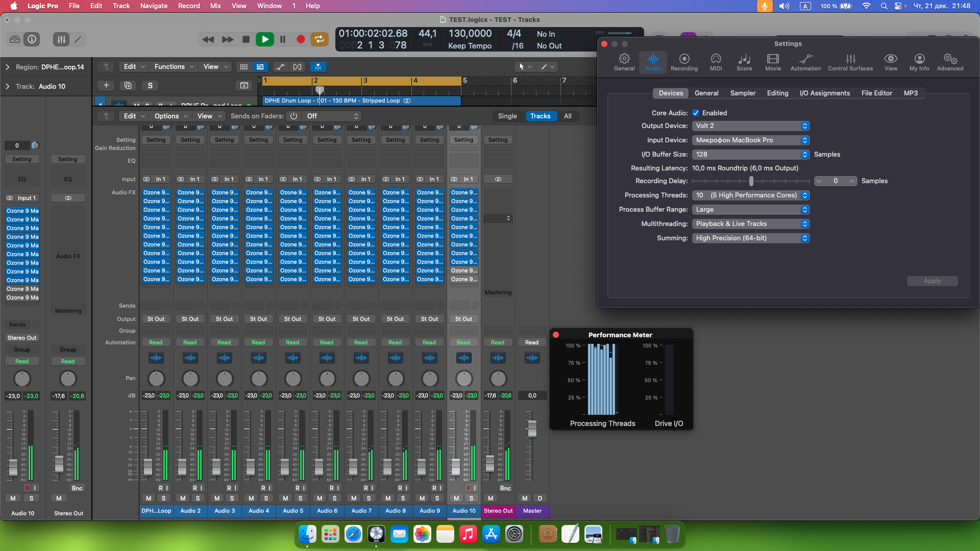
Task: Toggle the Cycle mode button
Action: [319, 39]
